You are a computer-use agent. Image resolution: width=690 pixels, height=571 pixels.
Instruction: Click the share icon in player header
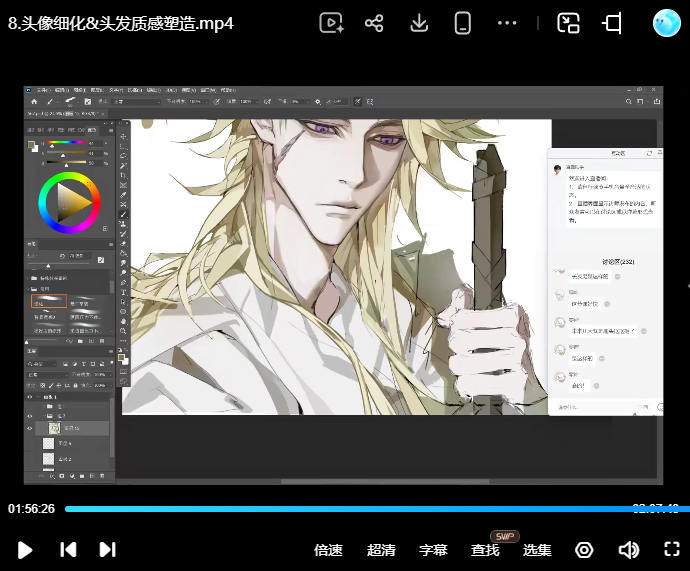click(x=374, y=23)
